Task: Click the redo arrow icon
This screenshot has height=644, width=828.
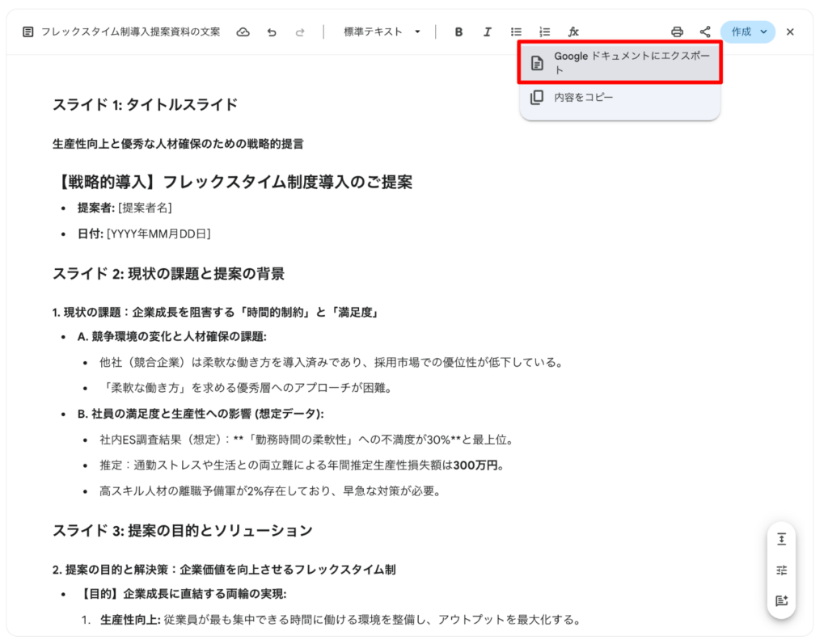Action: pyautogui.click(x=300, y=32)
